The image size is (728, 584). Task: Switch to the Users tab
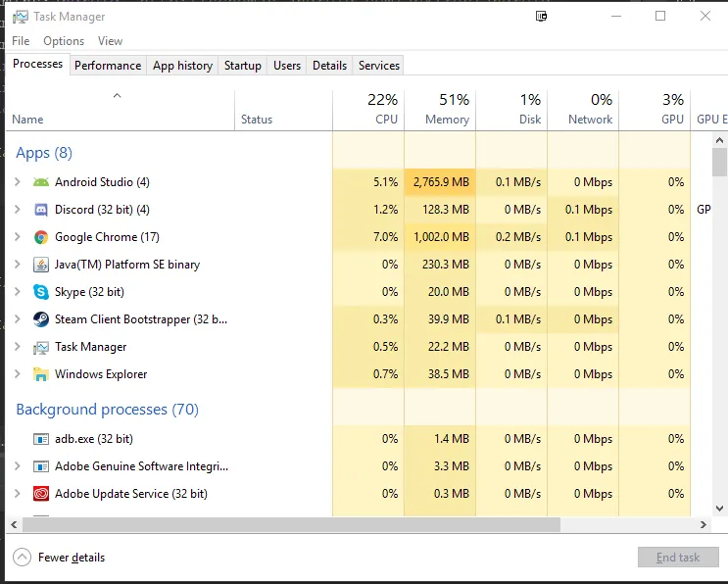[x=287, y=66]
